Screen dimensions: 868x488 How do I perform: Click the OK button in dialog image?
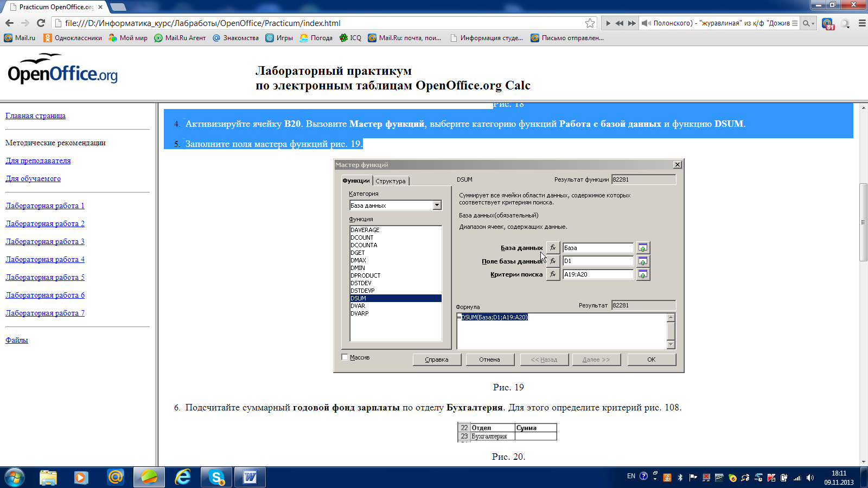tap(652, 359)
